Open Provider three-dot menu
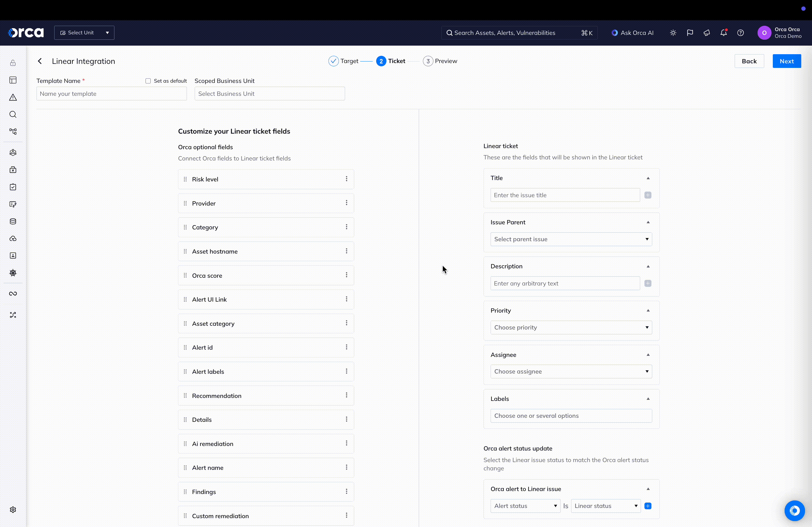812x527 pixels. click(x=347, y=203)
